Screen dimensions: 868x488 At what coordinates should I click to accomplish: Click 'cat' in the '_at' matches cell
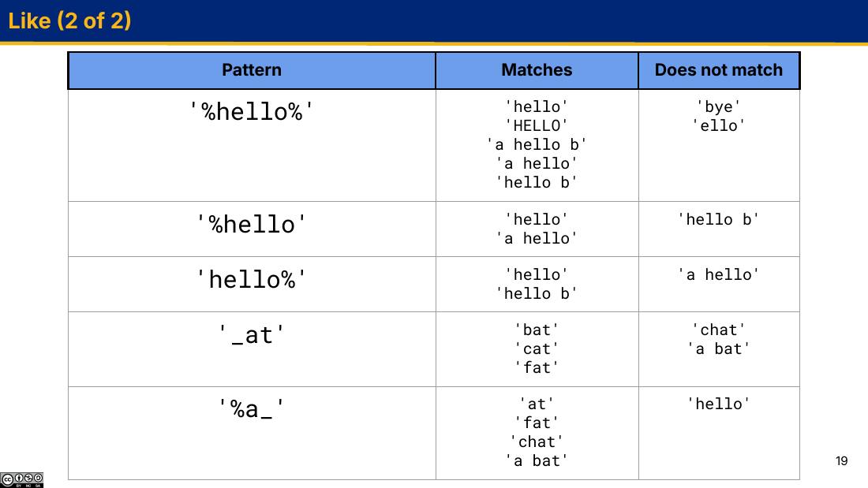537,349
